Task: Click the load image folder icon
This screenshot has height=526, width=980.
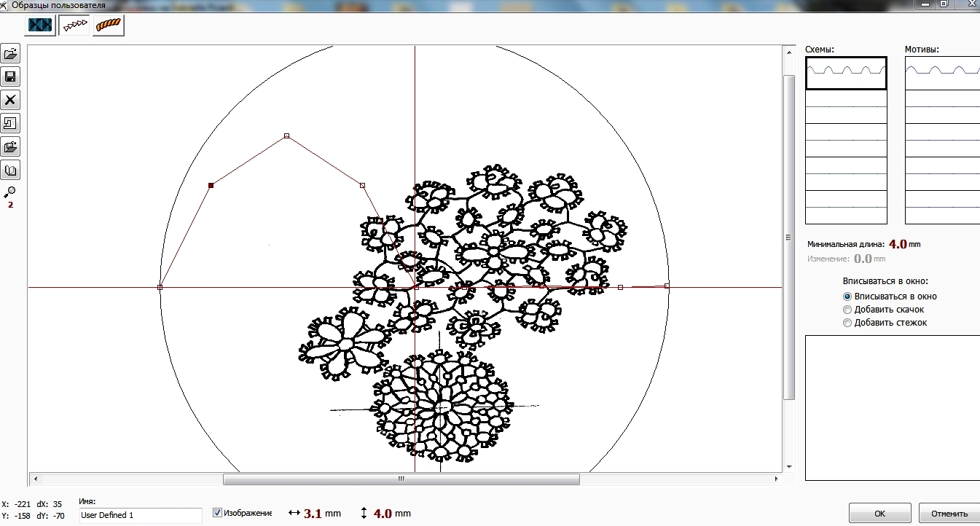Action: click(x=11, y=147)
